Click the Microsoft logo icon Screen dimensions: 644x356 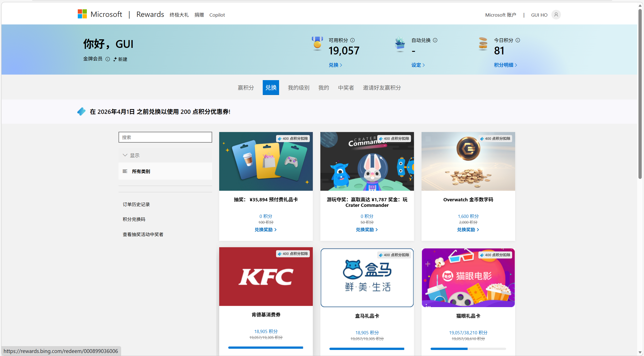click(82, 14)
